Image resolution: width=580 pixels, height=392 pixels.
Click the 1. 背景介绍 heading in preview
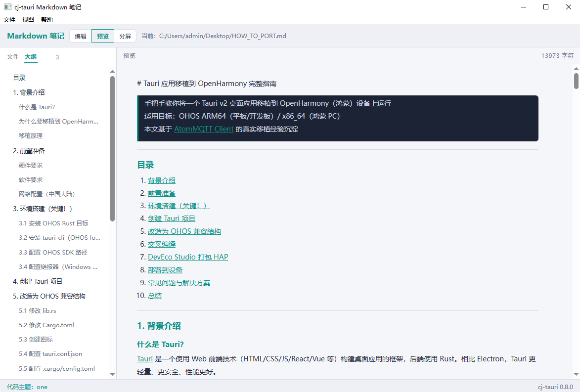(159, 326)
